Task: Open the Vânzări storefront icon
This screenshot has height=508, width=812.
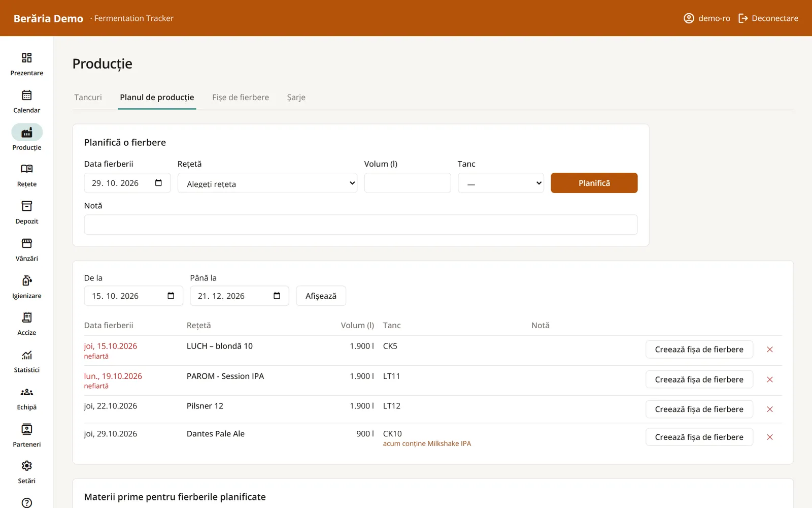Action: (27, 243)
